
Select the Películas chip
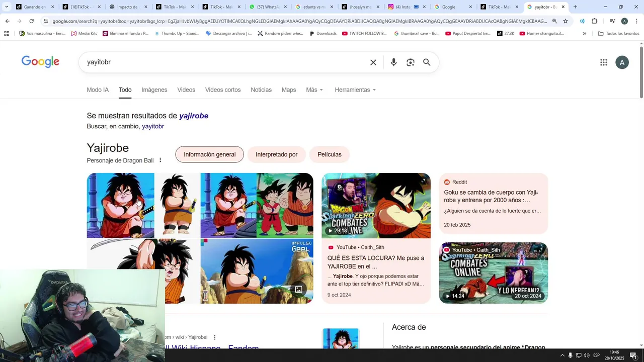point(330,154)
